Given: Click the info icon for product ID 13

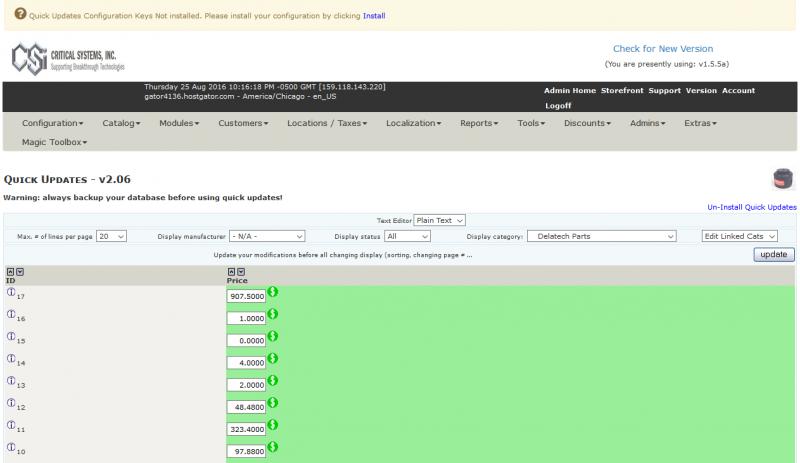Looking at the screenshot, I should [x=11, y=381].
